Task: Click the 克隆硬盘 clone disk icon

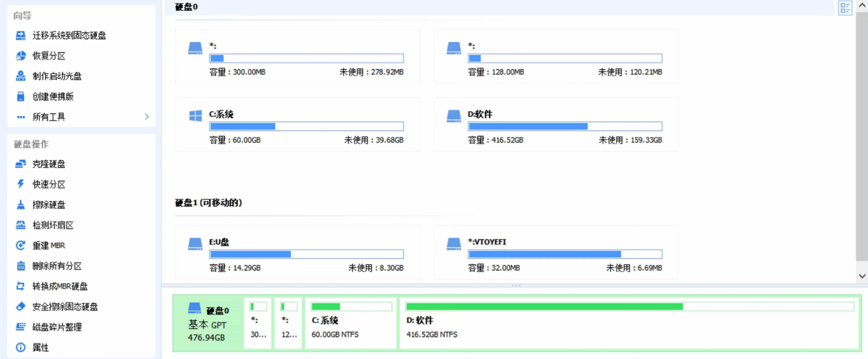Action: click(x=21, y=164)
